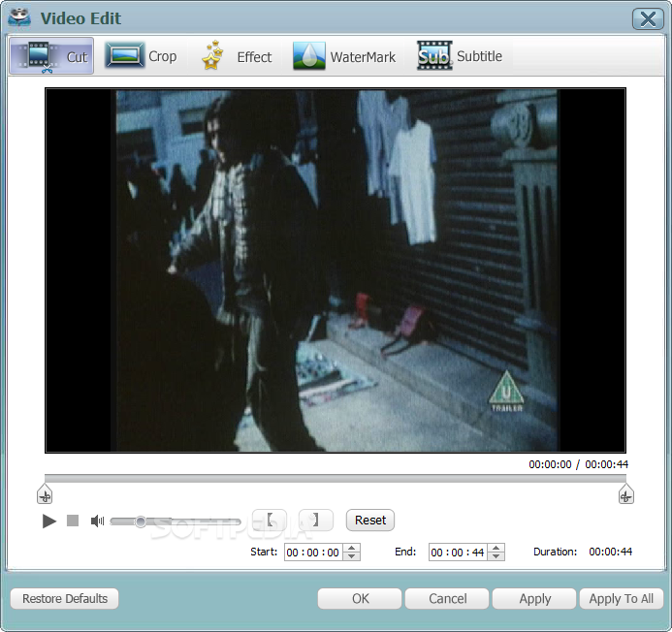Reset the cut markers
672x632 pixels.
pos(370,520)
